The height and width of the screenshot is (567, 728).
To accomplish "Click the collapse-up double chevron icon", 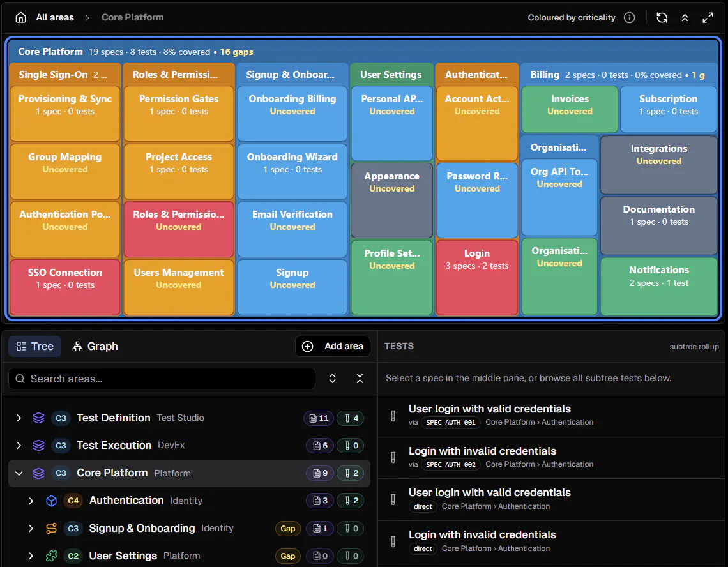I will click(x=685, y=18).
